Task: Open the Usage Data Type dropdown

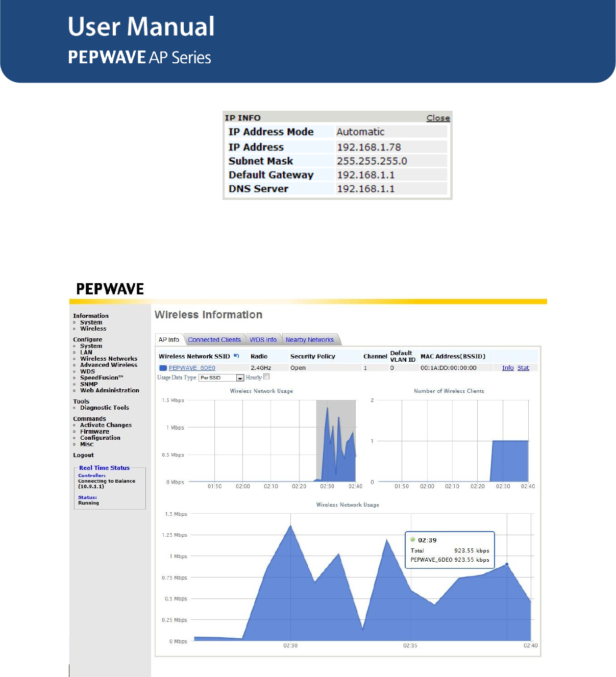Action: [221, 378]
